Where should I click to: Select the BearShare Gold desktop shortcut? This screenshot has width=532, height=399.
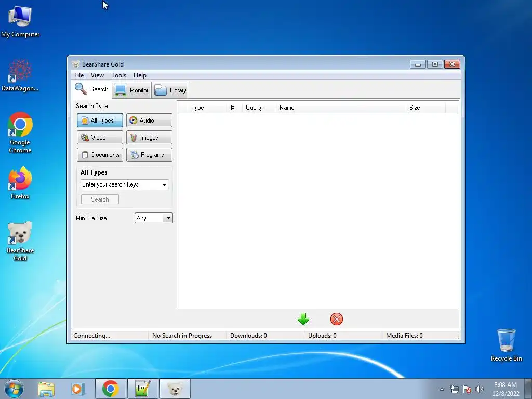click(x=20, y=241)
